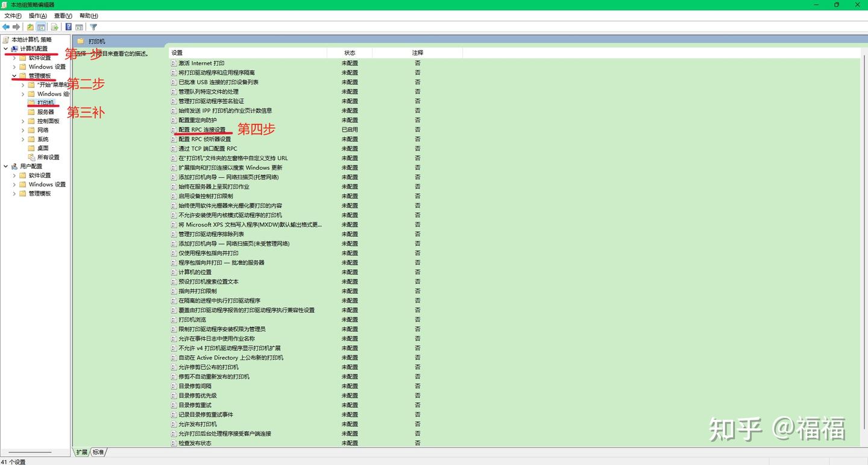Select the 激活 Internet 打印 setting
The image size is (868, 465).
(x=201, y=63)
